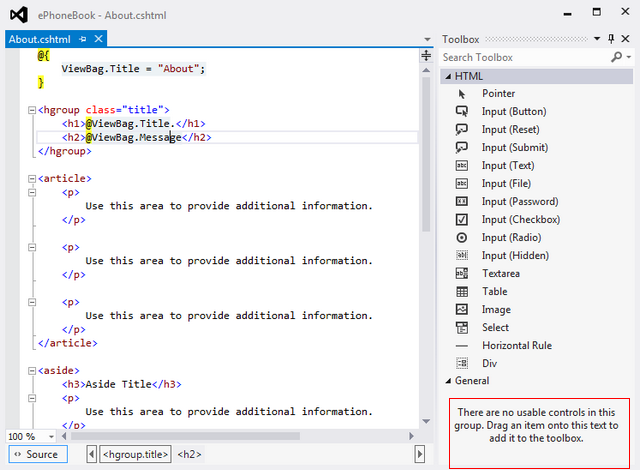Click the Search Toolbox magnifier icon
640x470 pixels.
pyautogui.click(x=616, y=57)
